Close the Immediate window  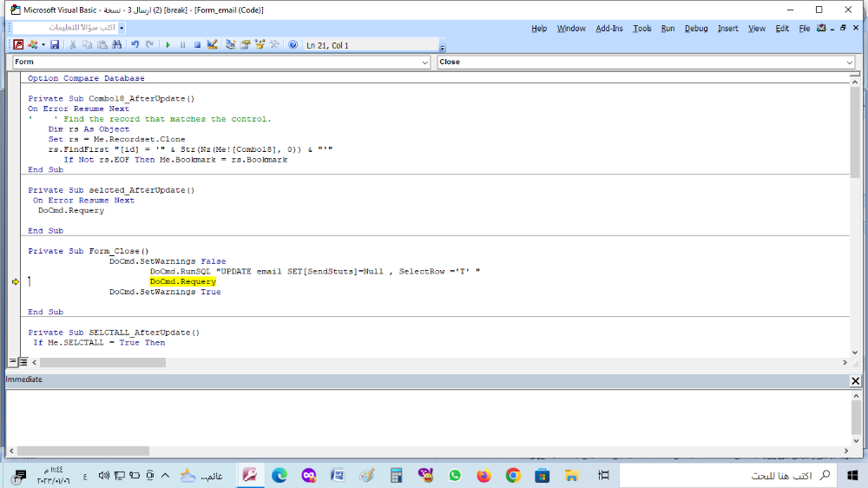[855, 380]
